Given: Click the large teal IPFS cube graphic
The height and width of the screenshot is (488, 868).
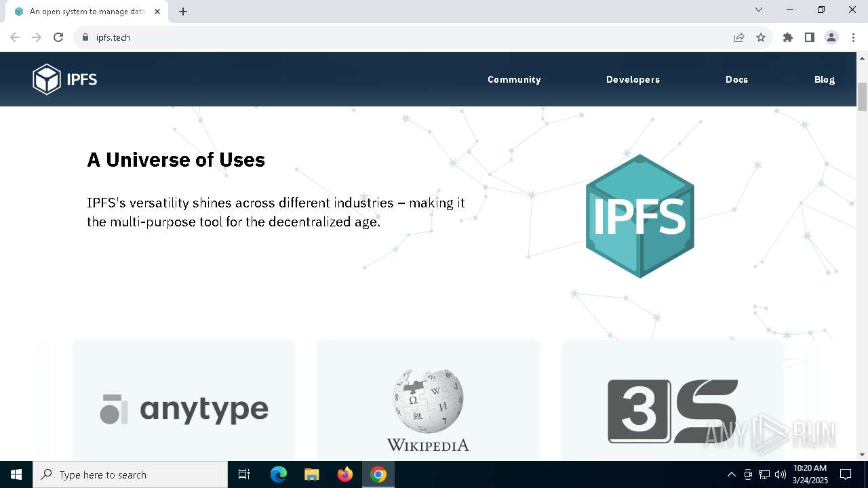Looking at the screenshot, I should [639, 216].
